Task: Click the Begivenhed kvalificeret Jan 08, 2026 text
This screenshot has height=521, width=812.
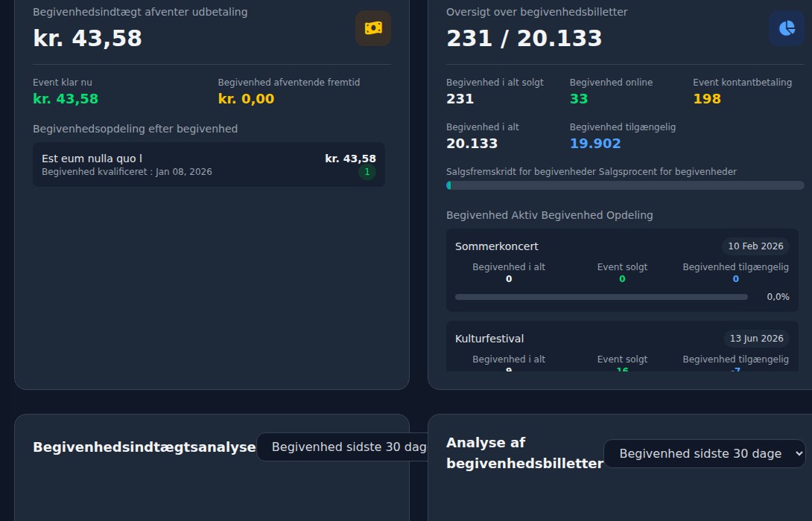Action: pos(127,172)
